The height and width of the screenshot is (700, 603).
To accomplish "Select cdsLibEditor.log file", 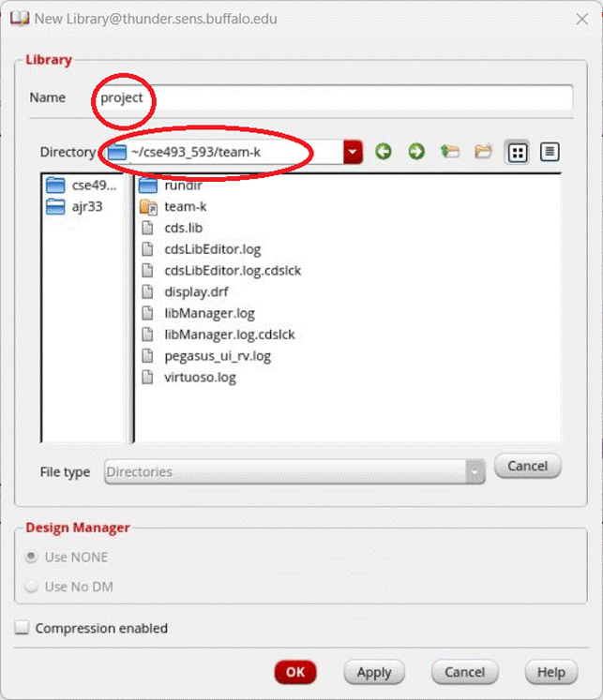I will pos(201,249).
